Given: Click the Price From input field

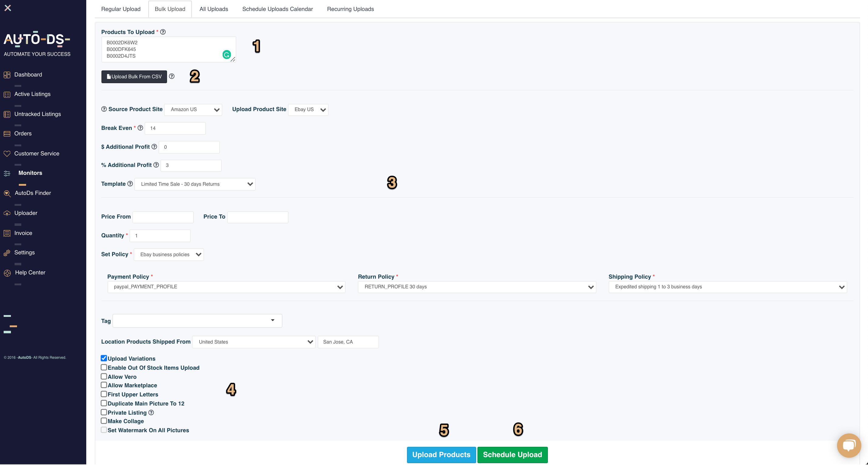Looking at the screenshot, I should (x=163, y=217).
